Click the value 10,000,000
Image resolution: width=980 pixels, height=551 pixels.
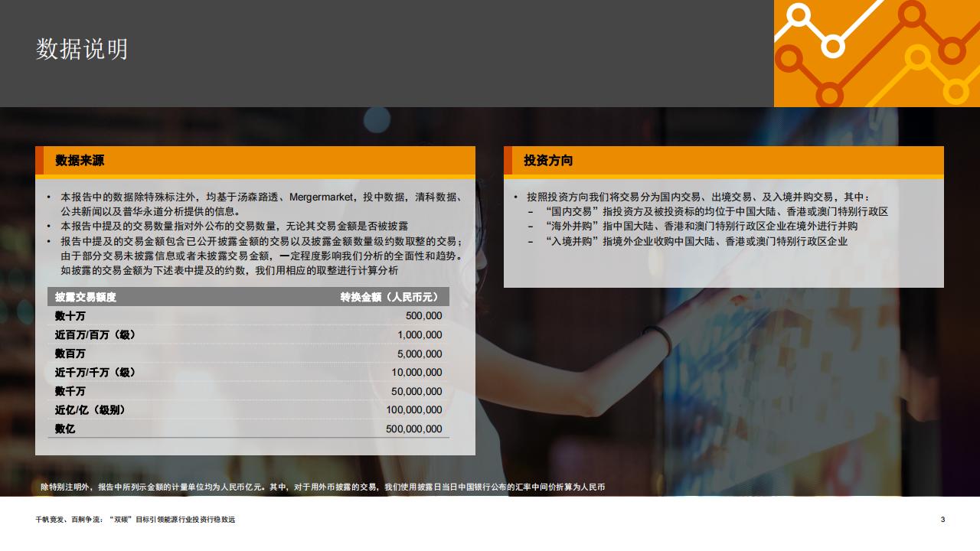pyautogui.click(x=416, y=372)
